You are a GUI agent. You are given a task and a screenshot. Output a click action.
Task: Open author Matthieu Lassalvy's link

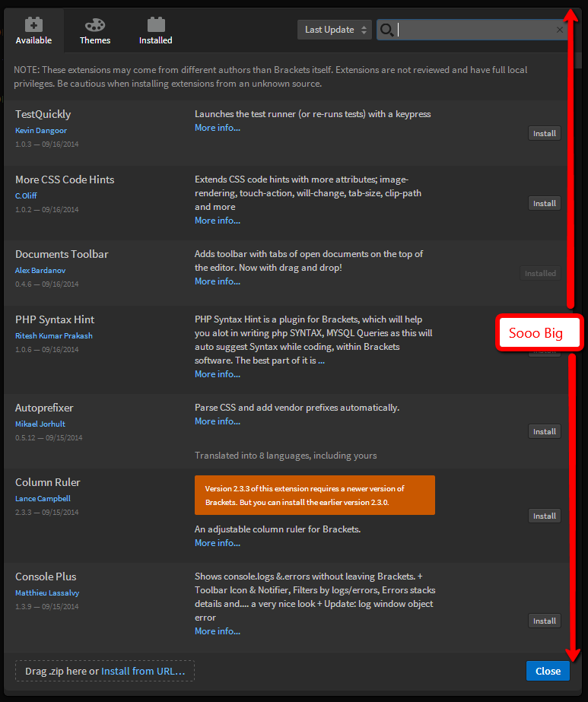(x=47, y=592)
